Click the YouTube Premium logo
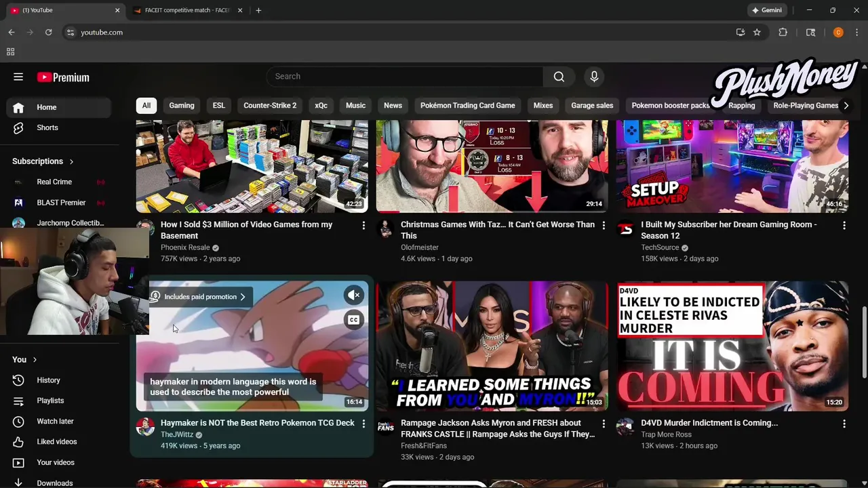Image resolution: width=868 pixels, height=488 pixels. (63, 77)
